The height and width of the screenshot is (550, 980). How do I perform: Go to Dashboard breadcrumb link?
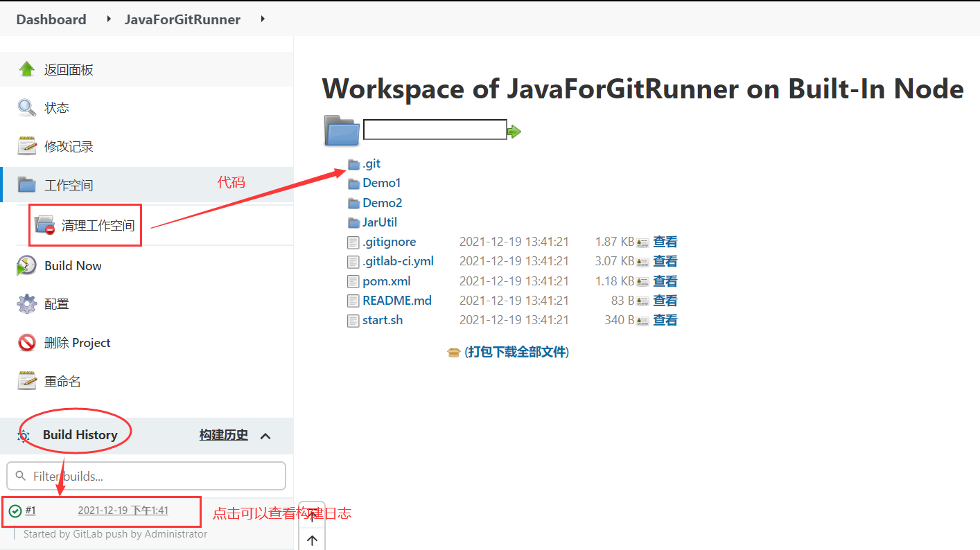click(x=51, y=19)
